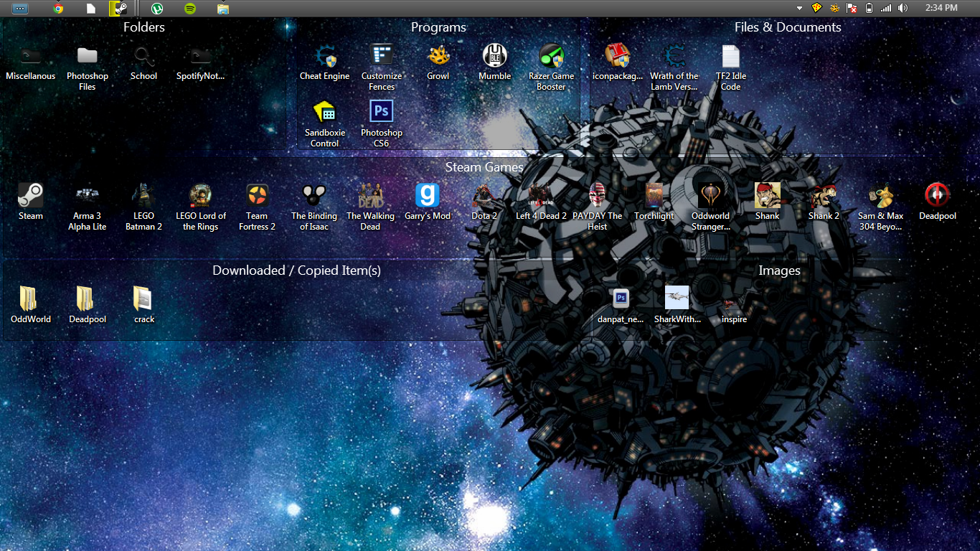Open the crack folder

click(143, 300)
